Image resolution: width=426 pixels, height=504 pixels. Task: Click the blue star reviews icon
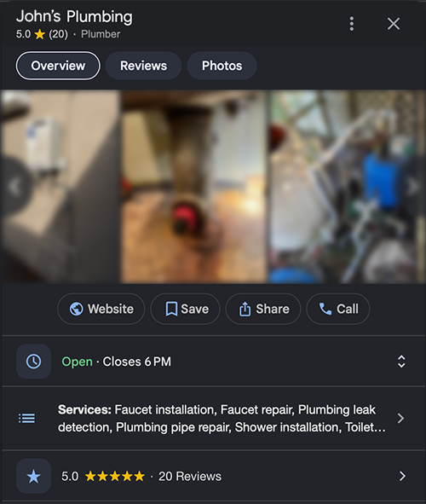tap(34, 476)
